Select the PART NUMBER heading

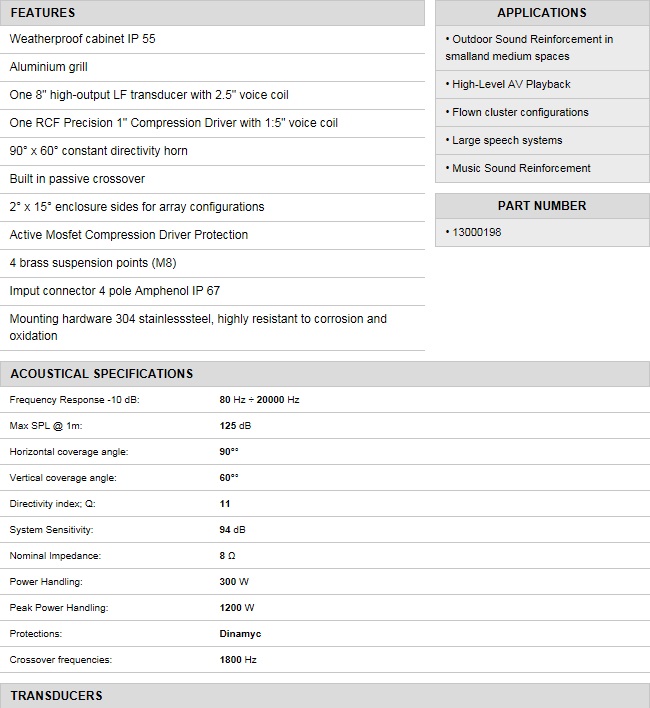[541, 206]
